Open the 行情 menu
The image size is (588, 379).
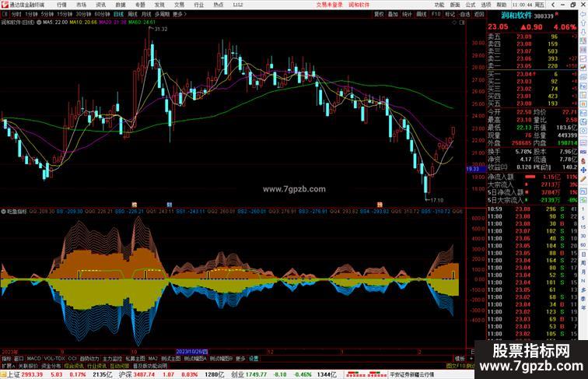[62, 5]
